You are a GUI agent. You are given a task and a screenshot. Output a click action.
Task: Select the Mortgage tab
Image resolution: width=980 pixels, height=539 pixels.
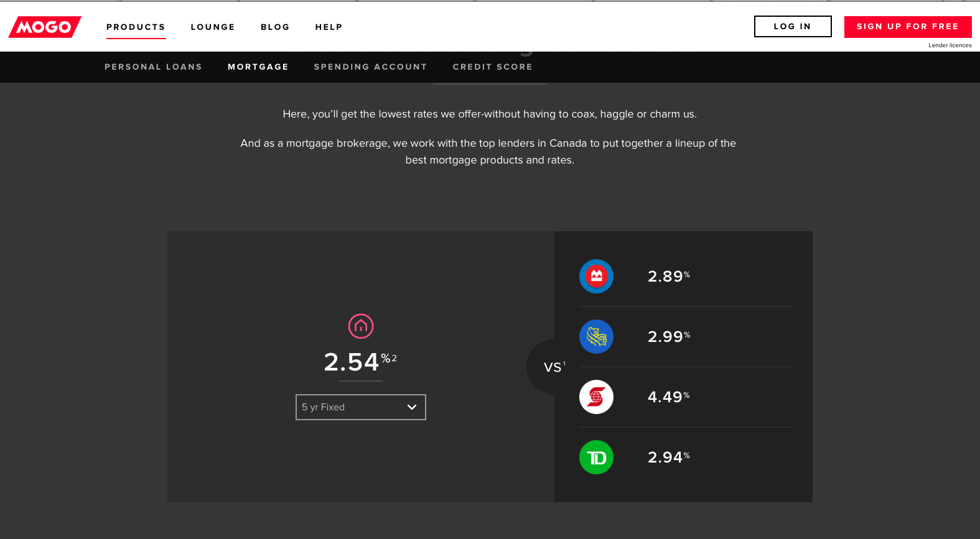tap(258, 67)
